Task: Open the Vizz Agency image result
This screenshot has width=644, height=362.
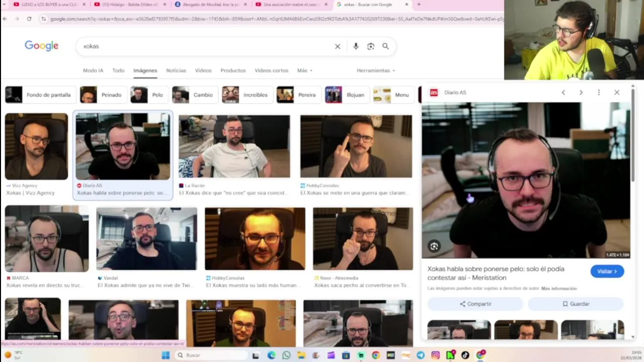Action: click(36, 154)
